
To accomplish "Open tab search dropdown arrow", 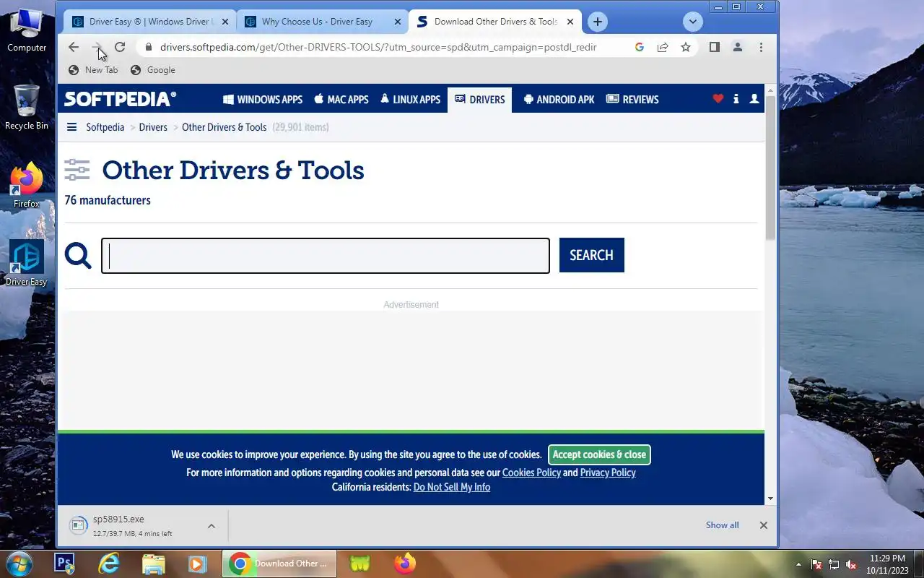I will tap(693, 22).
